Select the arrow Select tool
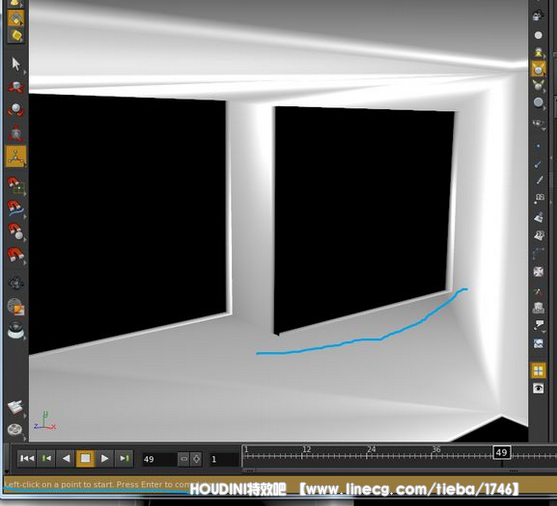This screenshot has width=557, height=506. pyautogui.click(x=15, y=64)
